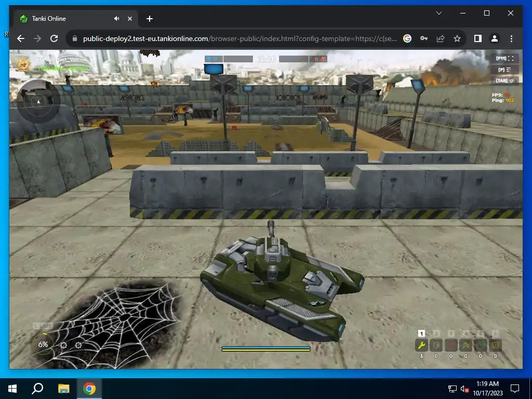Open a new browser tab
The width and height of the screenshot is (532, 399).
tap(150, 19)
